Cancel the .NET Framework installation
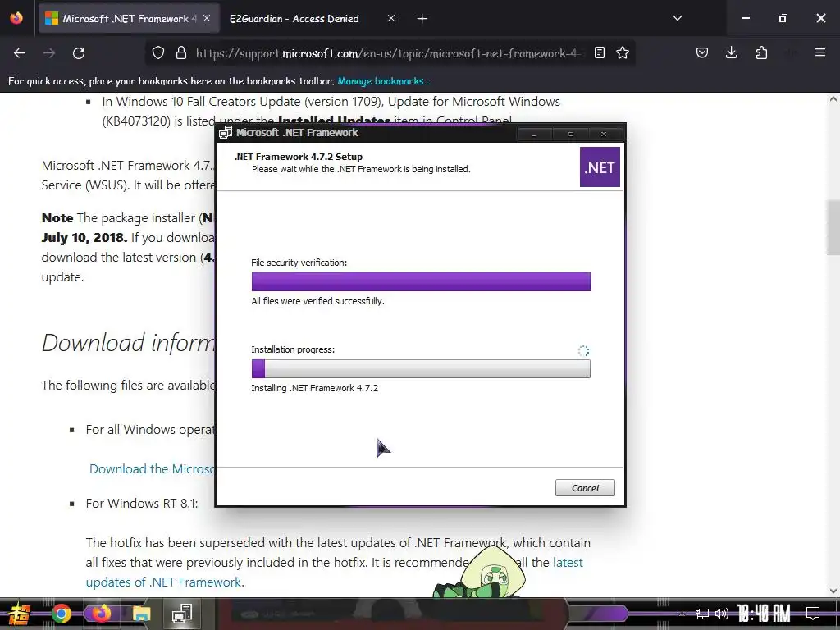Viewport: 840px width, 630px height. (584, 487)
